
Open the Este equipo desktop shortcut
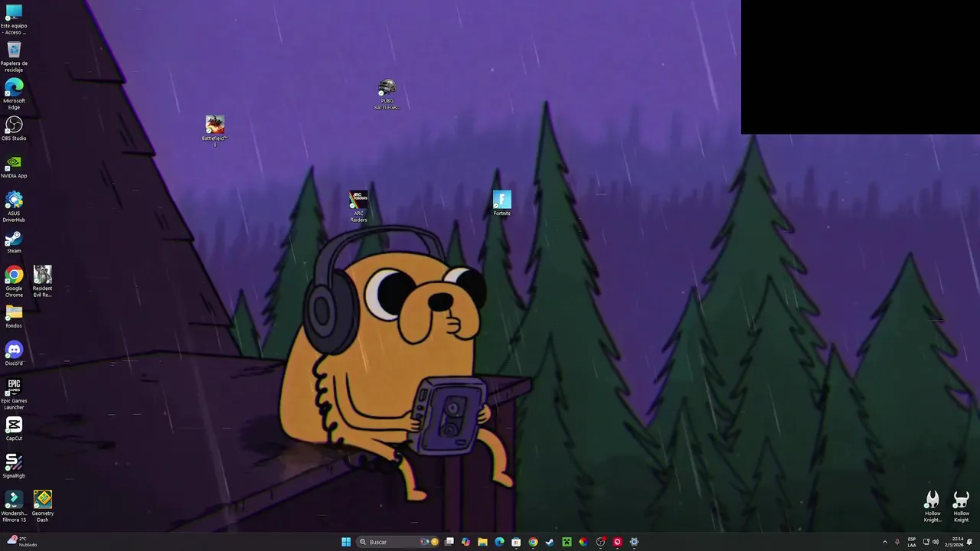14,19
